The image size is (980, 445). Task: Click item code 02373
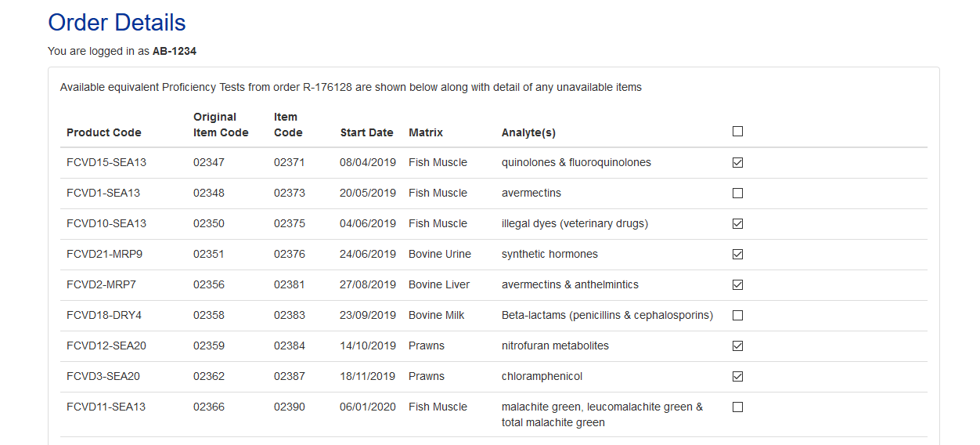290,193
